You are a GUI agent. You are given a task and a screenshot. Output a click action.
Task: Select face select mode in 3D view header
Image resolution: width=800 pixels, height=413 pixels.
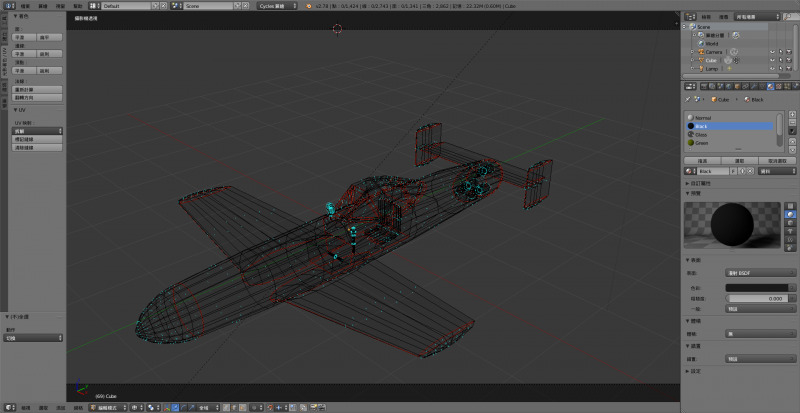[242, 408]
